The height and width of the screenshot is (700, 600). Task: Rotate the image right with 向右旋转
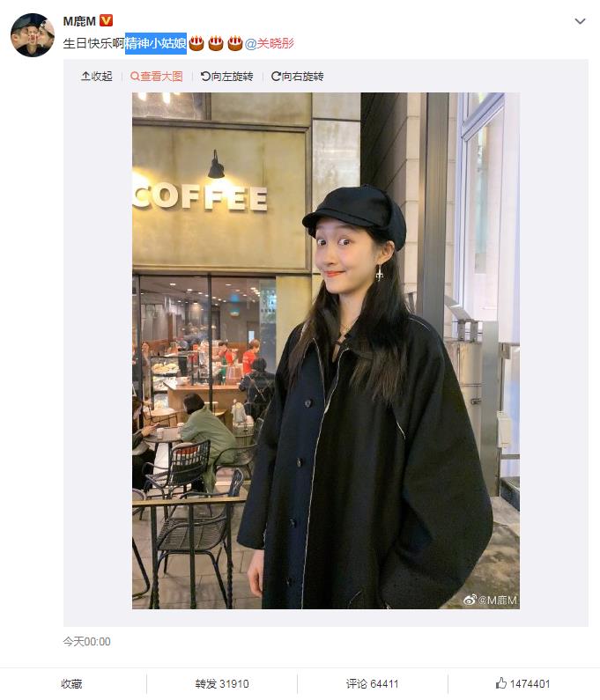point(297,77)
